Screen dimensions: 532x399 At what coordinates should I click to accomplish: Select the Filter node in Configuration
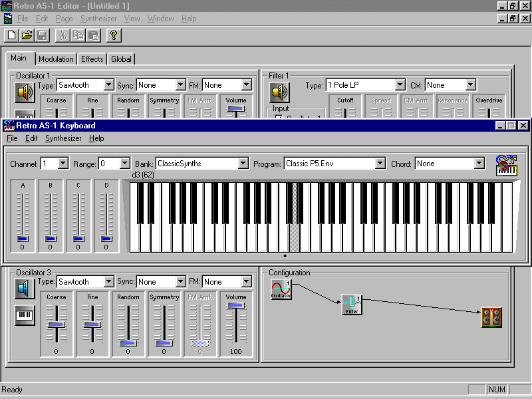tap(352, 305)
